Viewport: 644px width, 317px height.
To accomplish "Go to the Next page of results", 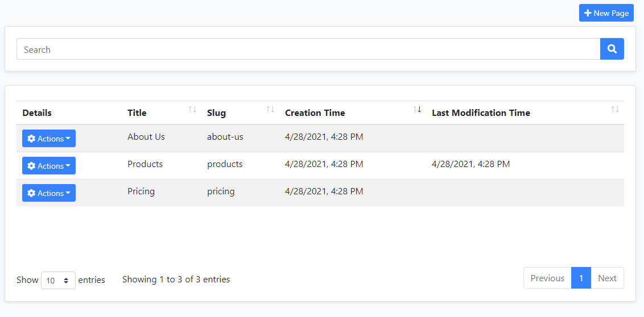I will coord(607,278).
